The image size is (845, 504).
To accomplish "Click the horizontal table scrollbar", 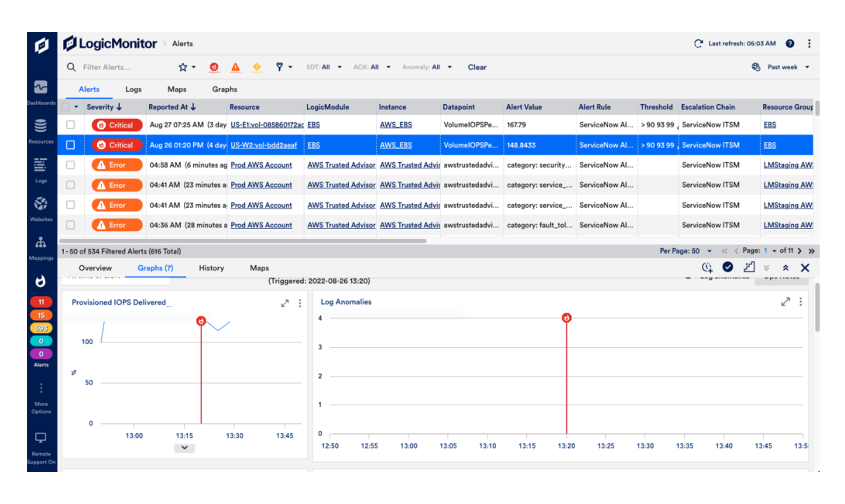I will coord(243,241).
